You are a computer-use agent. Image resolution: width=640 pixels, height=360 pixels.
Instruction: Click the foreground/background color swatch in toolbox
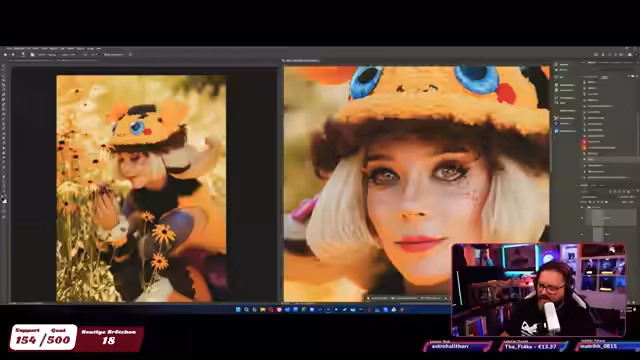(4, 200)
